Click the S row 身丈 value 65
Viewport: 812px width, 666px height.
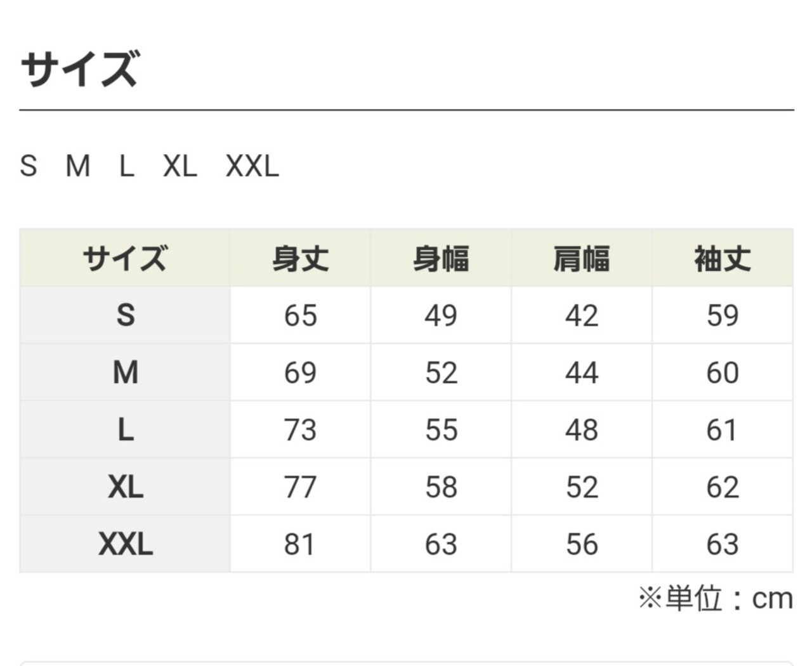[300, 315]
